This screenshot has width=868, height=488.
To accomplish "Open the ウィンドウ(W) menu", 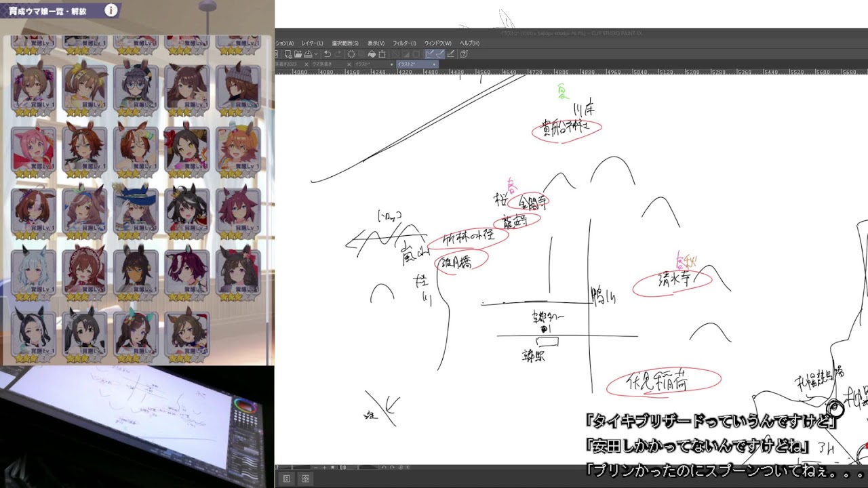I will click(x=437, y=43).
